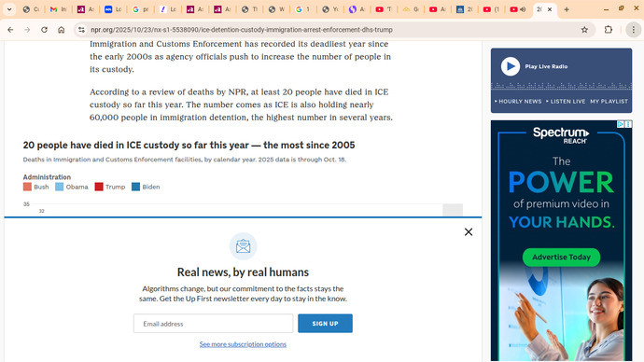
Task: Minimize the browser window
Action: pyautogui.click(x=607, y=9)
